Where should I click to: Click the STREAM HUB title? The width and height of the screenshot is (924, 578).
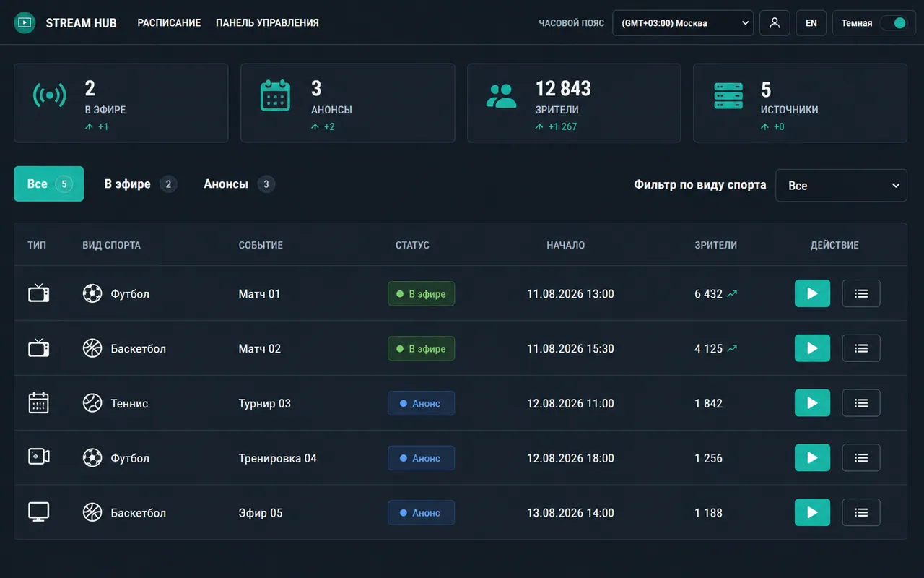(x=81, y=23)
